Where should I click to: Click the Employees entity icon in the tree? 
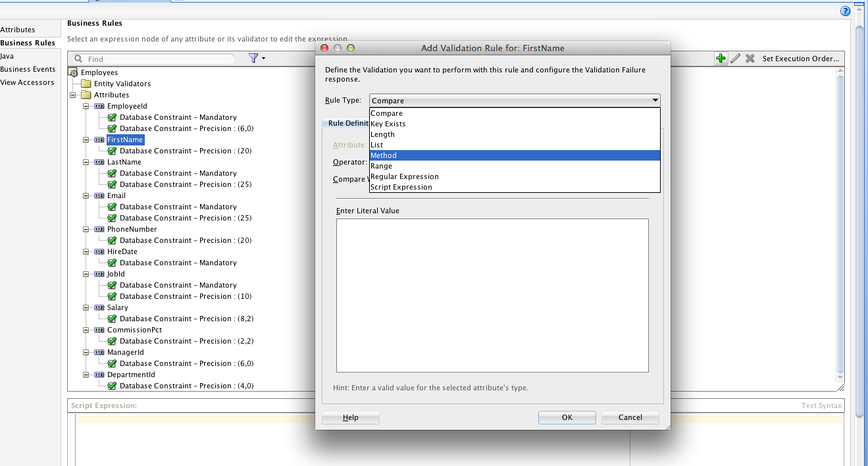[x=72, y=72]
